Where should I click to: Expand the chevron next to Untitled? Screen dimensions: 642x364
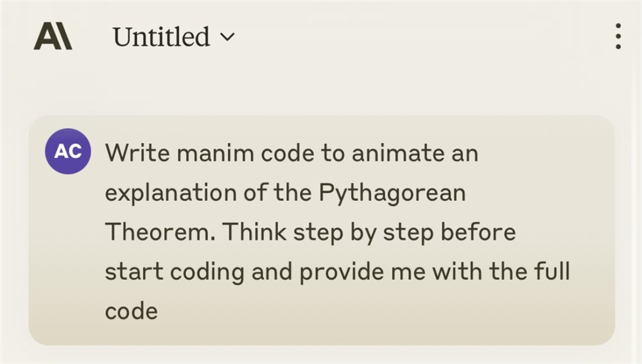[227, 37]
